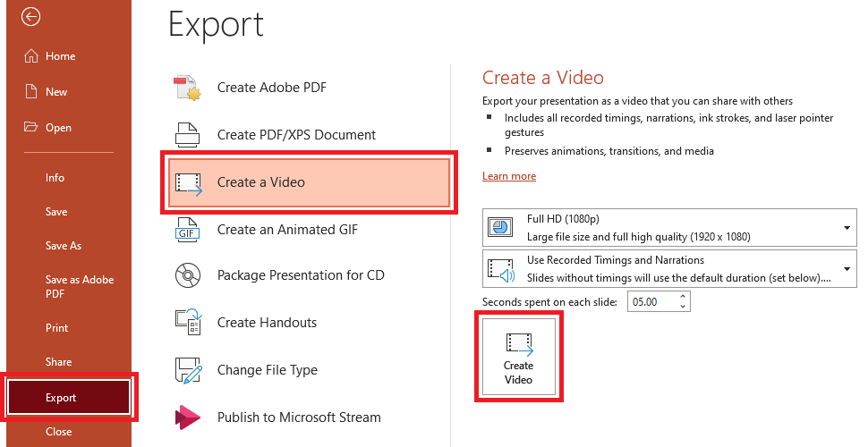The image size is (868, 447).
Task: Click the Create Adobe PDF icon
Action: 187,88
